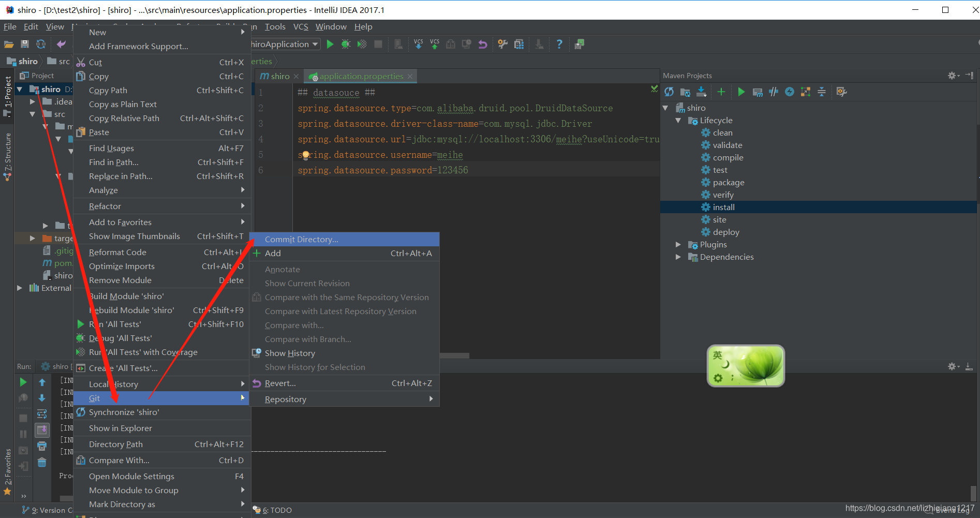Run the ShiroApplication configuration
Viewport: 980px width, 518px height.
click(x=330, y=45)
